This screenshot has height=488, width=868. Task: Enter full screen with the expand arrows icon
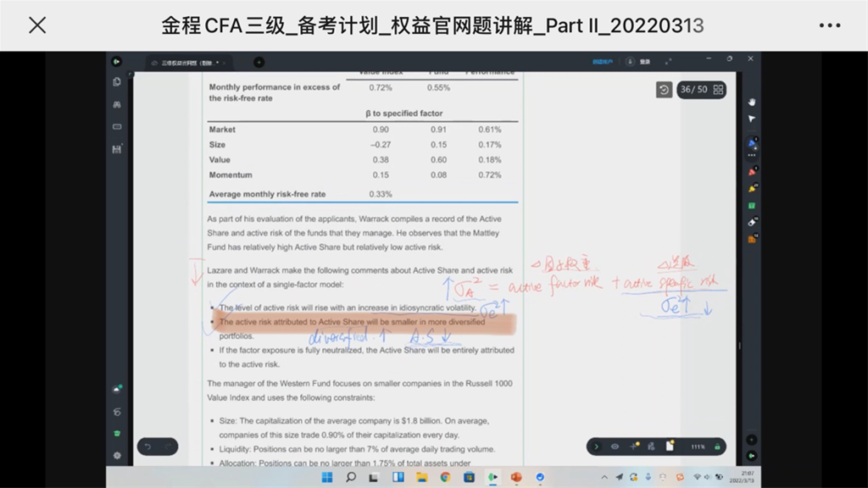tap(668, 61)
